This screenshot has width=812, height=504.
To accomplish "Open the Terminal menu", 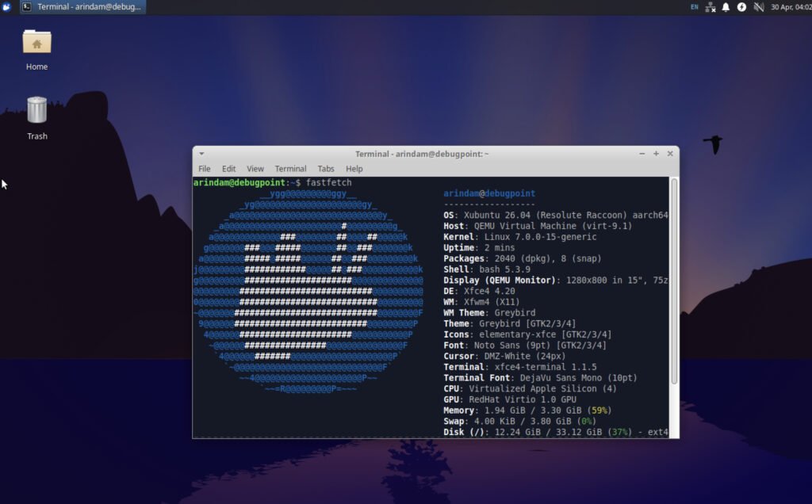I will point(290,169).
